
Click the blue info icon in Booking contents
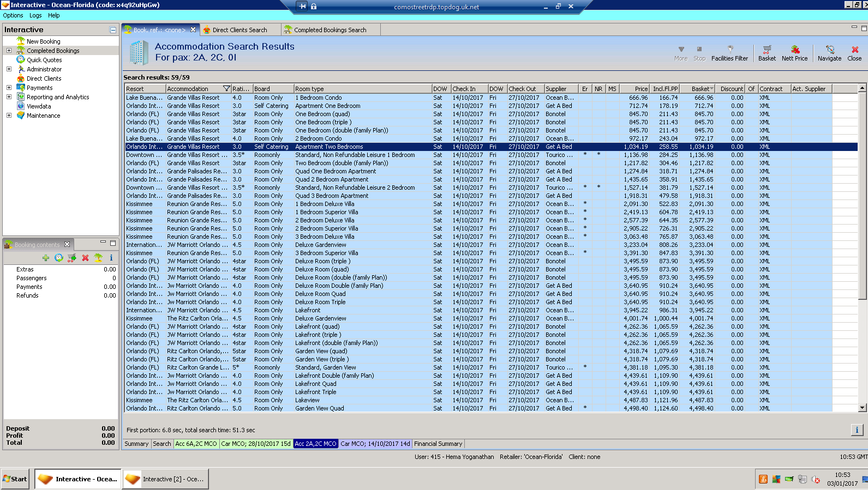point(111,258)
